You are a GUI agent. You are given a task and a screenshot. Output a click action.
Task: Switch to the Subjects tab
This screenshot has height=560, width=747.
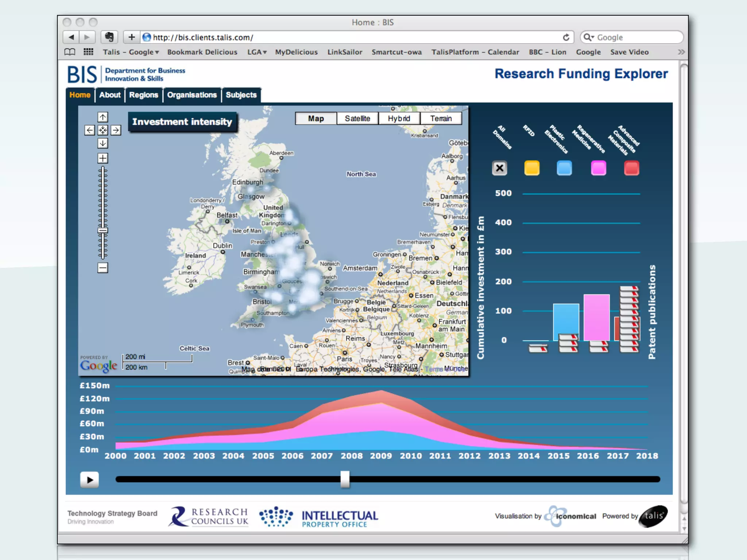(x=241, y=95)
